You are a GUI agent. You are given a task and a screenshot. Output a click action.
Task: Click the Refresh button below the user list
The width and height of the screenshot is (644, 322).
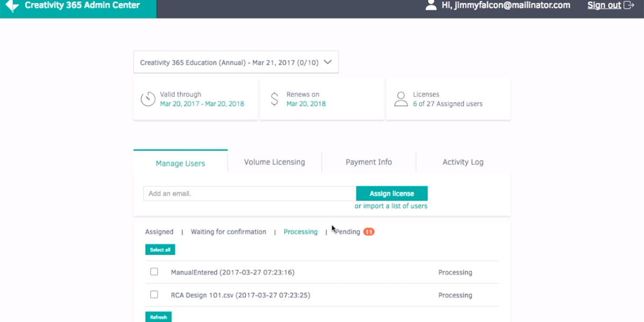pyautogui.click(x=158, y=317)
